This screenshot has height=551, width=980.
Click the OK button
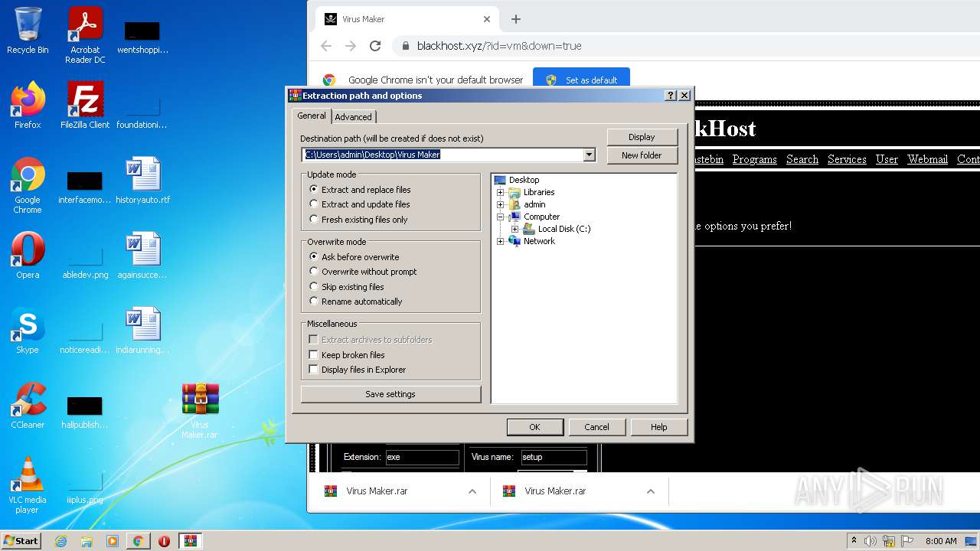[x=534, y=427]
